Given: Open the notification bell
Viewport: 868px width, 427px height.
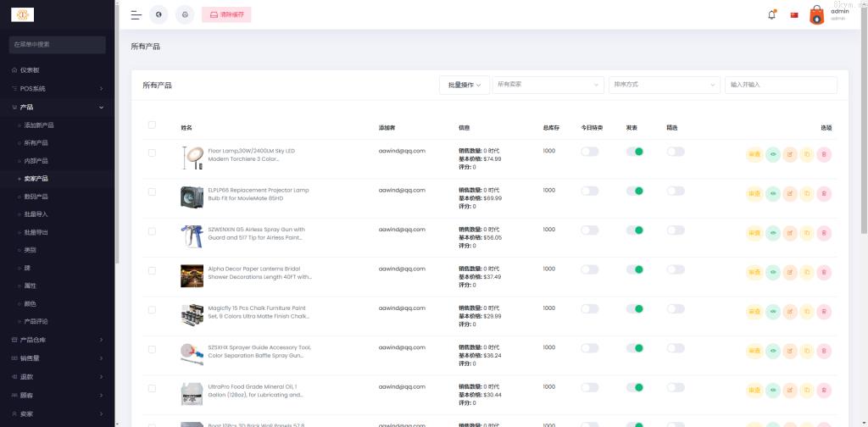Looking at the screenshot, I should (x=771, y=14).
